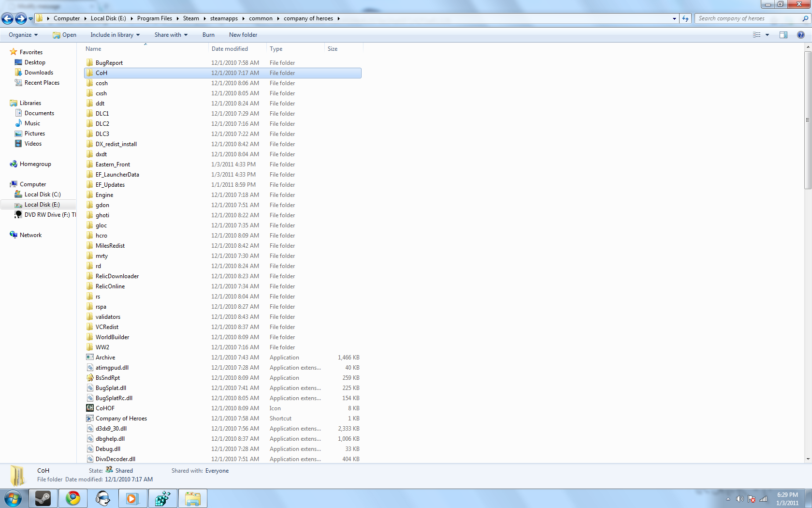Select Homegroup in navigation pane
The image size is (812, 508).
pyautogui.click(x=35, y=164)
